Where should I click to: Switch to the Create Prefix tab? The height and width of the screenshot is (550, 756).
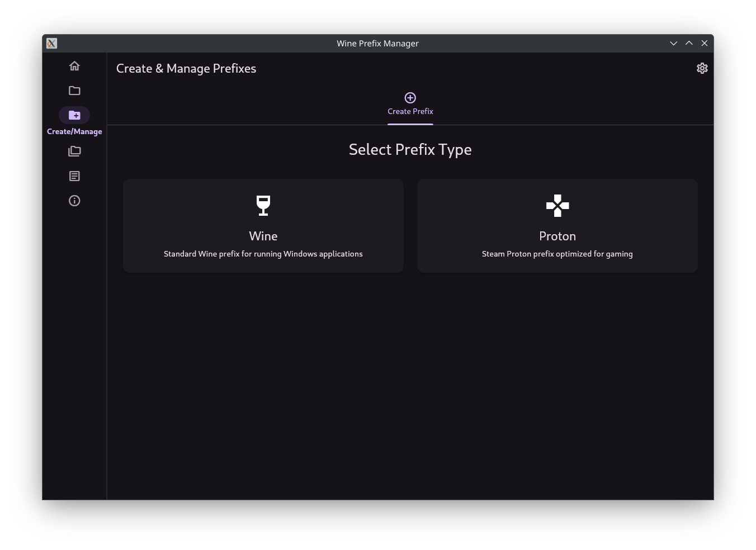pos(410,105)
